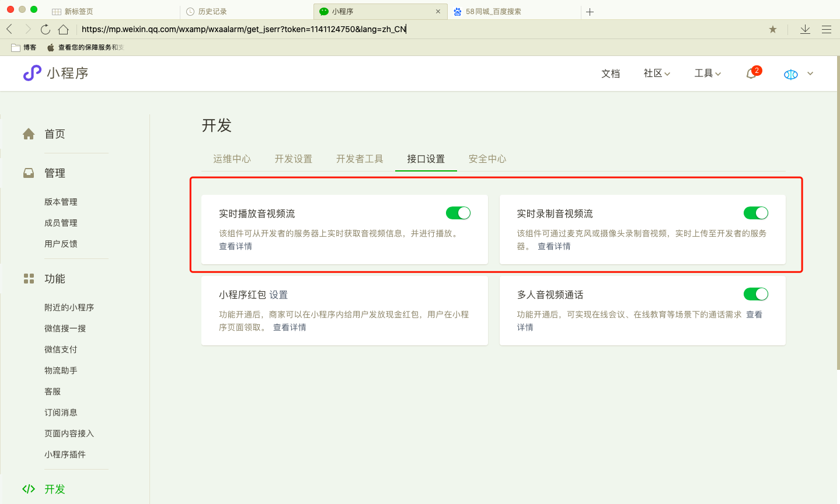Click the 功能 grid icon in sidebar

pos(29,278)
